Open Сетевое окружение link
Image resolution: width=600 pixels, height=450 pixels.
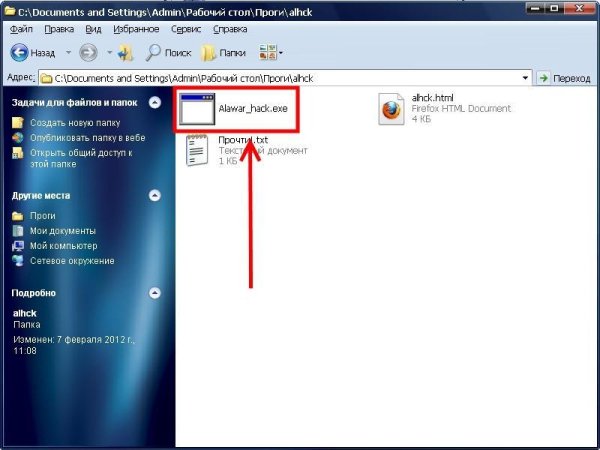(x=72, y=261)
